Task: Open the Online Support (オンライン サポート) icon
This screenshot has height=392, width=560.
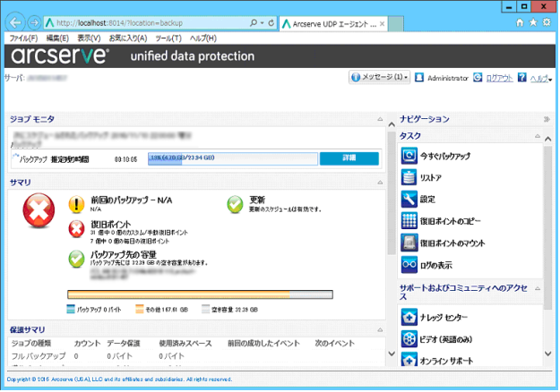Action: coord(409,360)
